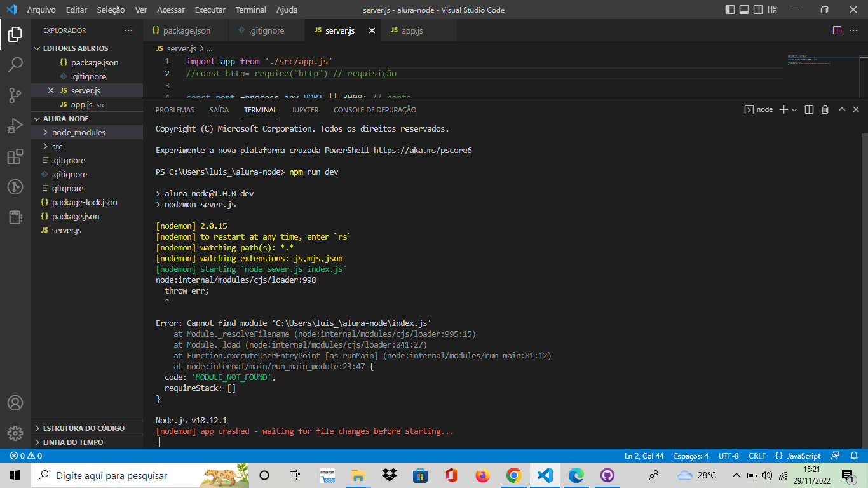This screenshot has width=868, height=488.
Task: Toggle primary sidebar visibility in title bar
Action: tap(729, 10)
